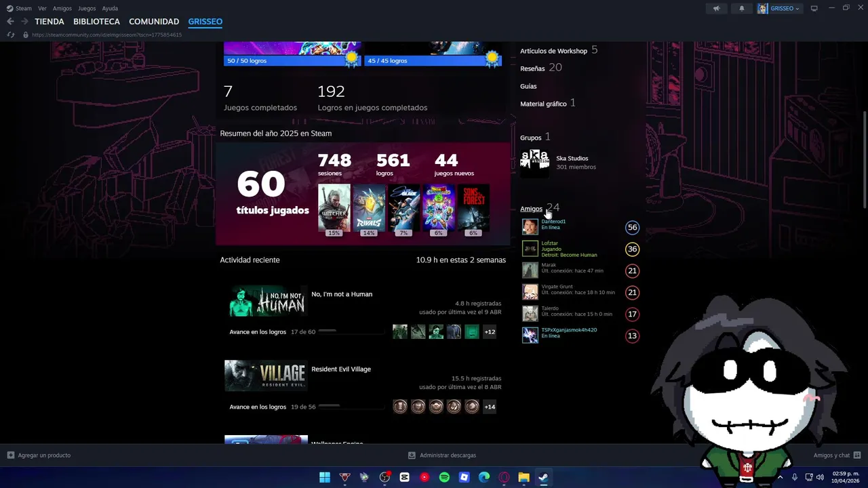This screenshot has height=488, width=868.
Task: Show +14 more Resident Evil Village achievements
Action: (x=490, y=407)
